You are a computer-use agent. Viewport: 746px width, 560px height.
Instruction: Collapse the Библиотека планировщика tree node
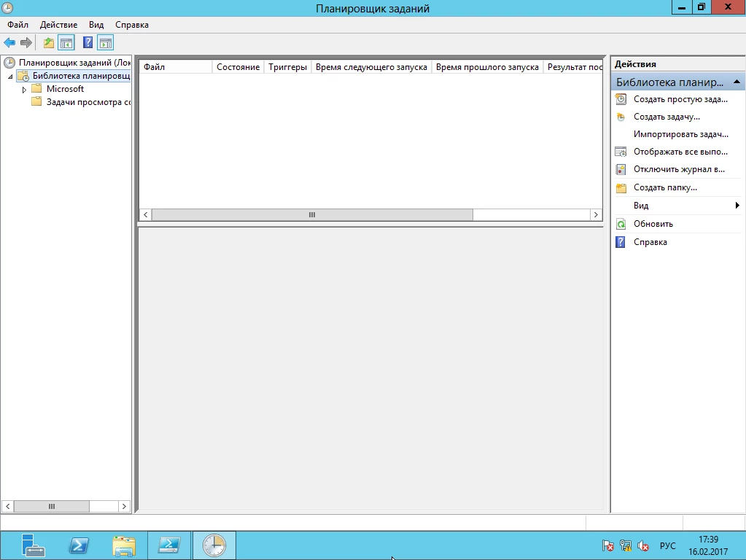pos(10,77)
